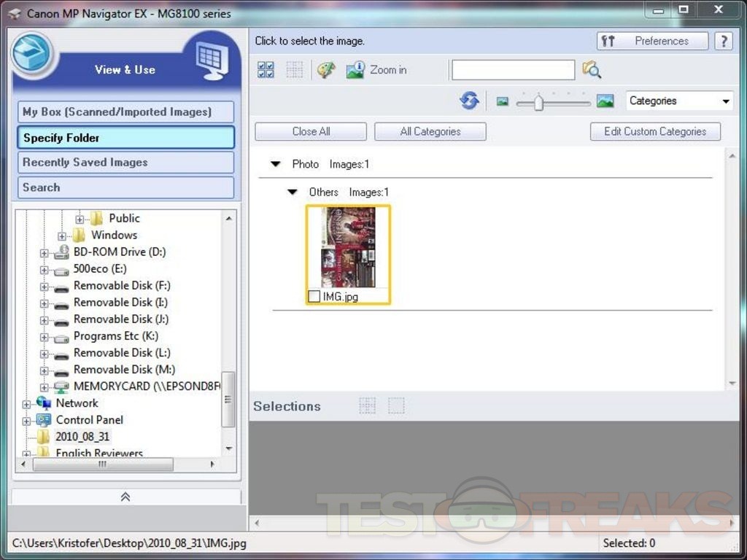Check the IMG.jpg checkbox
The height and width of the screenshot is (560, 747).
tap(314, 297)
